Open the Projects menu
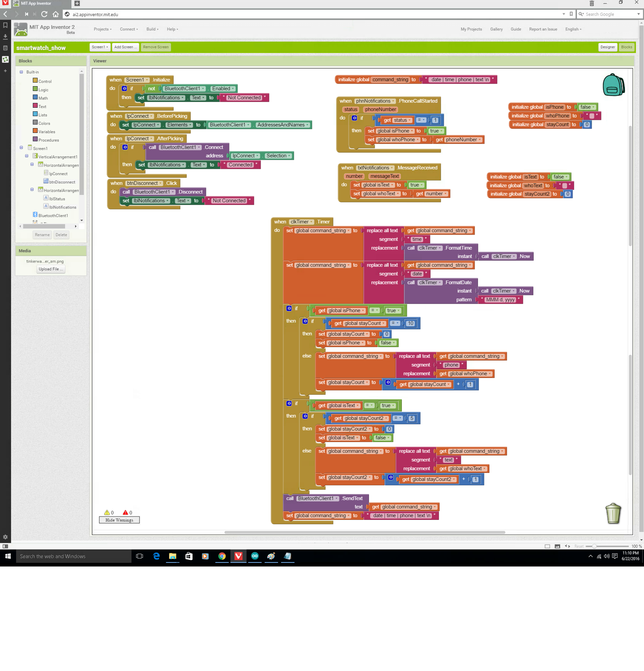 click(x=102, y=29)
